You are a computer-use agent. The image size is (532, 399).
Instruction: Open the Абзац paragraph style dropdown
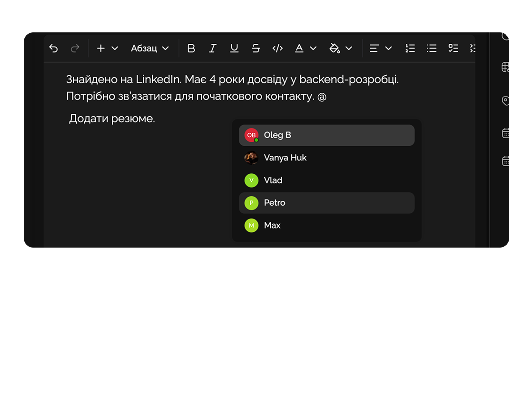(x=150, y=48)
